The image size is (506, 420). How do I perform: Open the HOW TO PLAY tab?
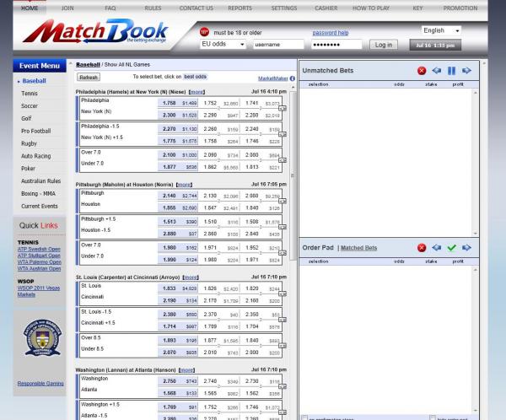click(x=371, y=8)
